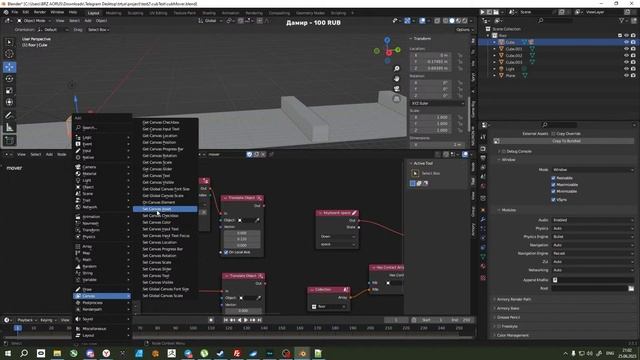
Task: Open the Blender taskbar icon
Action: point(302,353)
